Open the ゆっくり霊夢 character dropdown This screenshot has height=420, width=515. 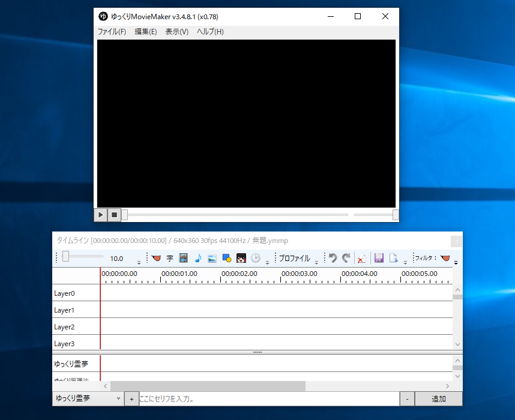coord(88,398)
